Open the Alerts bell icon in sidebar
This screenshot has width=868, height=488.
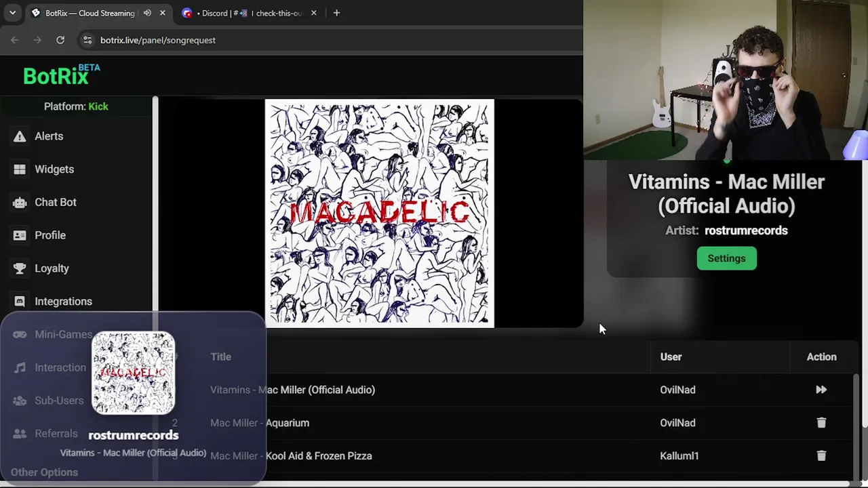pyautogui.click(x=20, y=136)
